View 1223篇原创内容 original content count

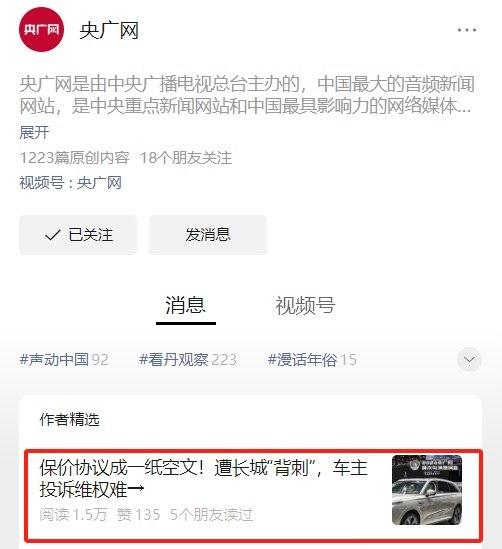75,158
